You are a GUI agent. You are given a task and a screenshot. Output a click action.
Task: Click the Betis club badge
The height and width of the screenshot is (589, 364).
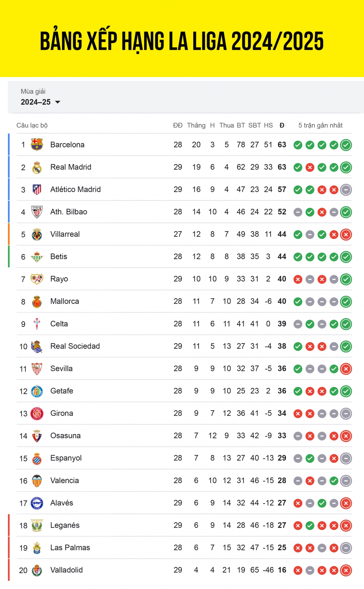coord(36,256)
